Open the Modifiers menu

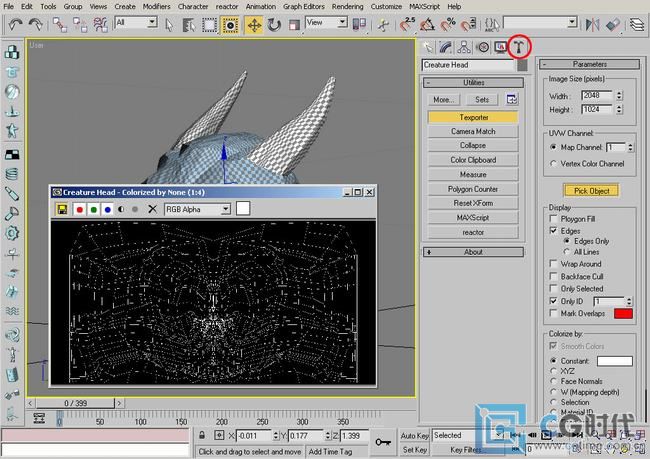pos(156,6)
